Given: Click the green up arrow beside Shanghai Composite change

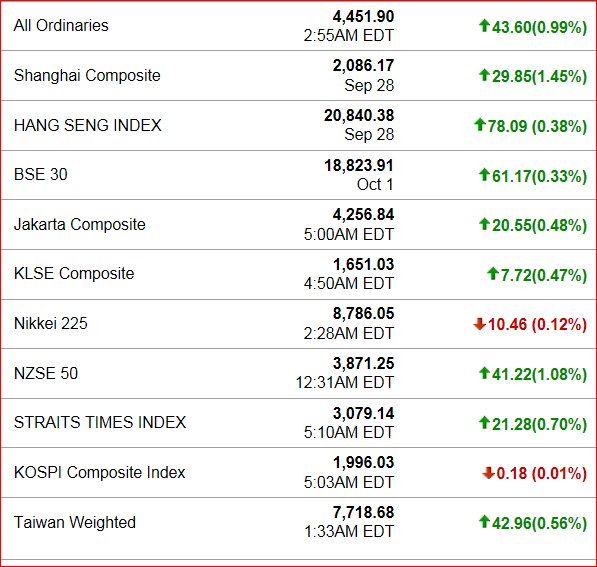Looking at the screenshot, I should coord(484,75).
